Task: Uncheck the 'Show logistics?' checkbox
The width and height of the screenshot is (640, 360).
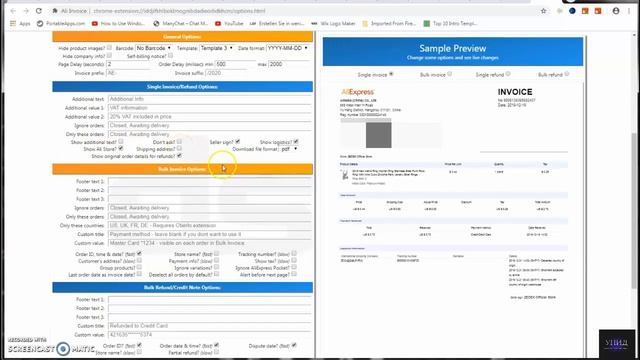Action: pyautogui.click(x=296, y=142)
